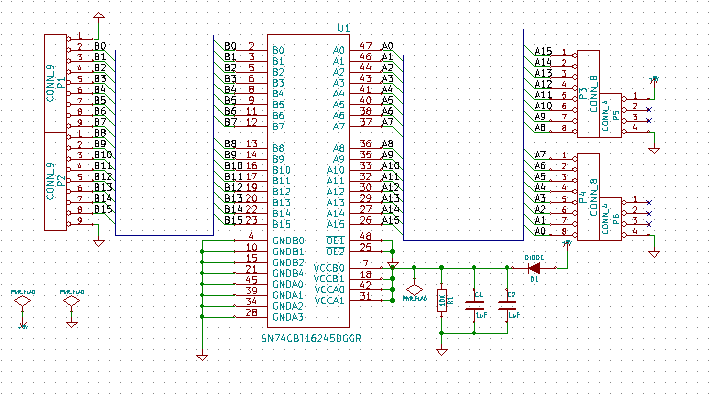Screen dimensions: 710x398
Task: Click the B15 net label beside connector P2
Action: coord(103,209)
